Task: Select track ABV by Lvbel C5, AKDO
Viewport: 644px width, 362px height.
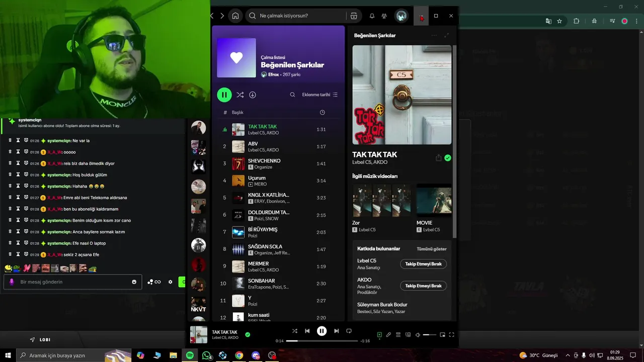Action: (278, 146)
